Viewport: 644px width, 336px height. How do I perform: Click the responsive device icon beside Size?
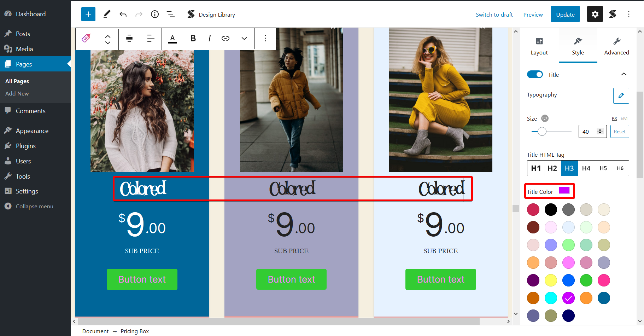click(x=545, y=118)
